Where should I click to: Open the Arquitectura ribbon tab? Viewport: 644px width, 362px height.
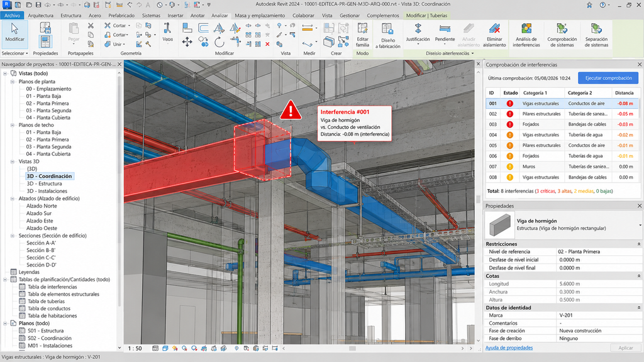[x=40, y=16]
